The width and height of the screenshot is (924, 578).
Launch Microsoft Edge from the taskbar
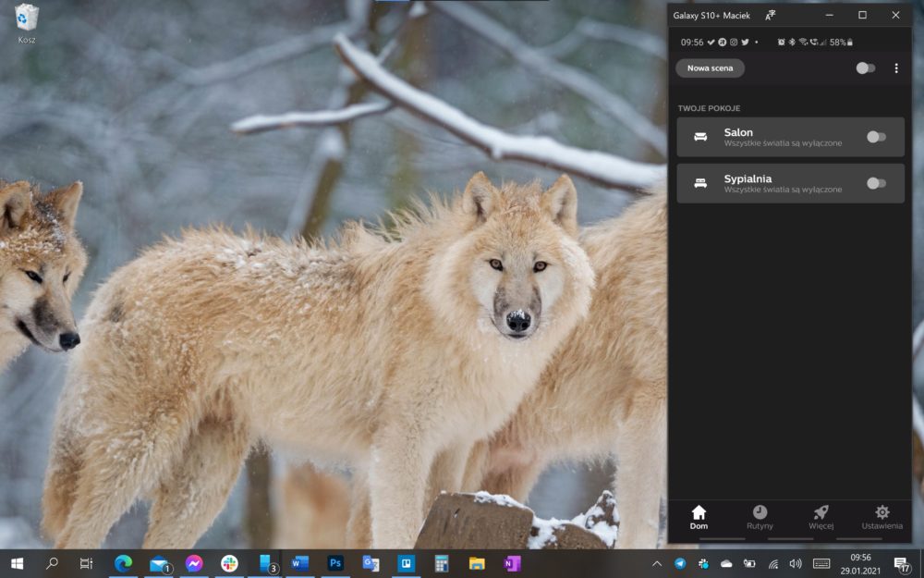point(123,564)
